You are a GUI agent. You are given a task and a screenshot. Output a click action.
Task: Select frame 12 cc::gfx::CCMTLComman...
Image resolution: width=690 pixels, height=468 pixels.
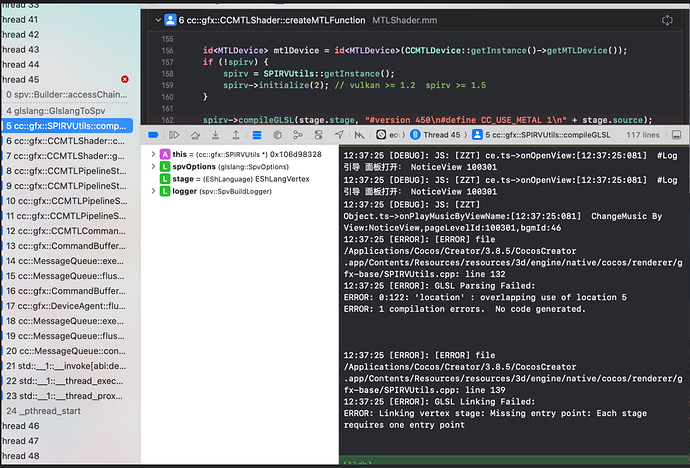tap(67, 231)
